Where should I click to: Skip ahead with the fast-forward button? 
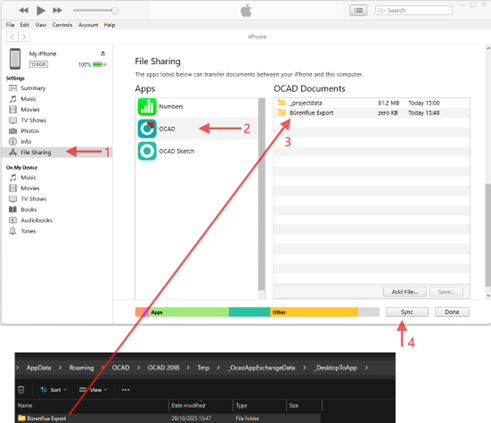point(57,10)
